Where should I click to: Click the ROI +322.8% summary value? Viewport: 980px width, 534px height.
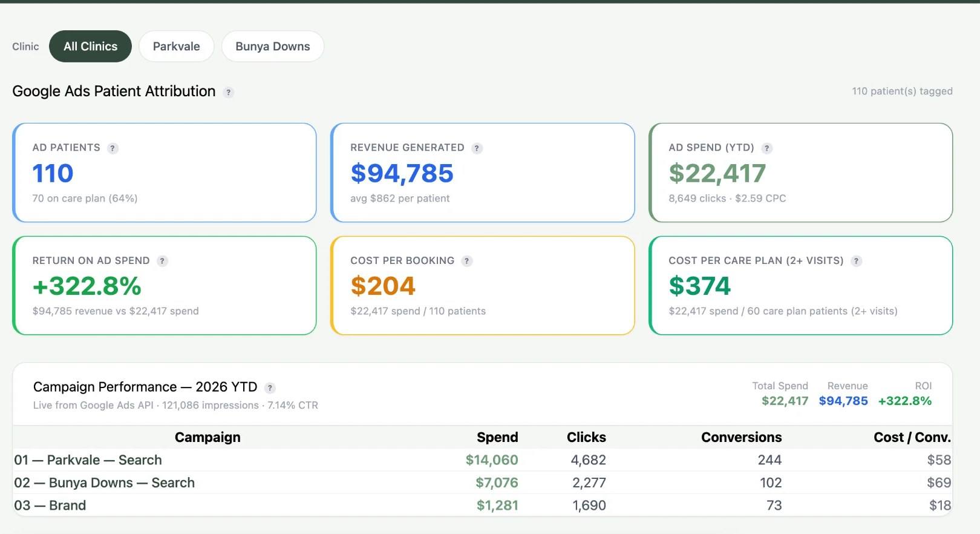904,401
